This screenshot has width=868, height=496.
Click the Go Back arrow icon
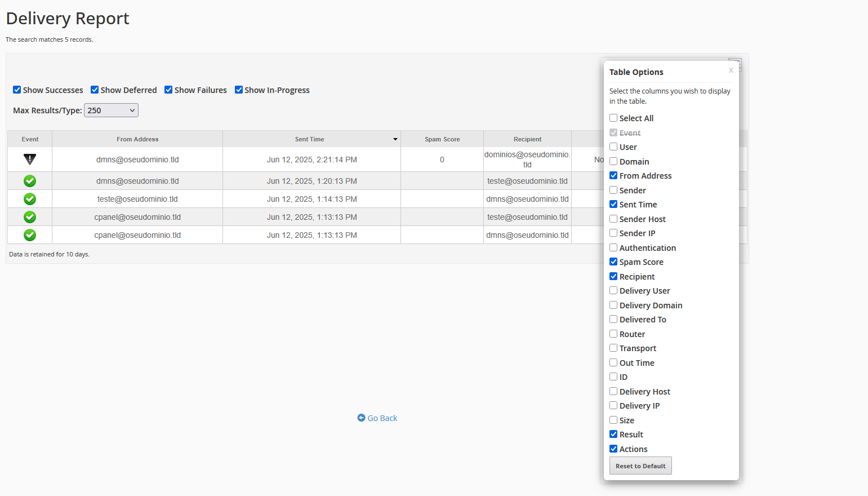(x=362, y=418)
